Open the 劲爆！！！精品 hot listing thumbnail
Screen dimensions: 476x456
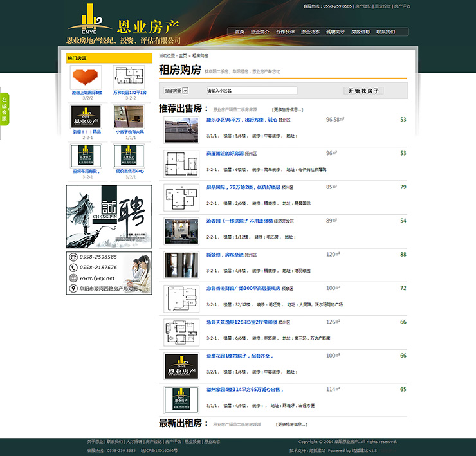coord(86,116)
